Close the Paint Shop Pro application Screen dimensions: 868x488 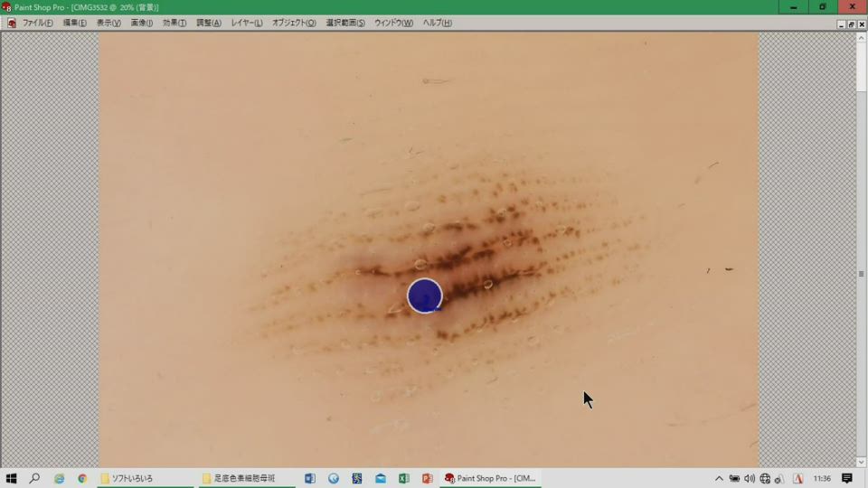coord(853,7)
